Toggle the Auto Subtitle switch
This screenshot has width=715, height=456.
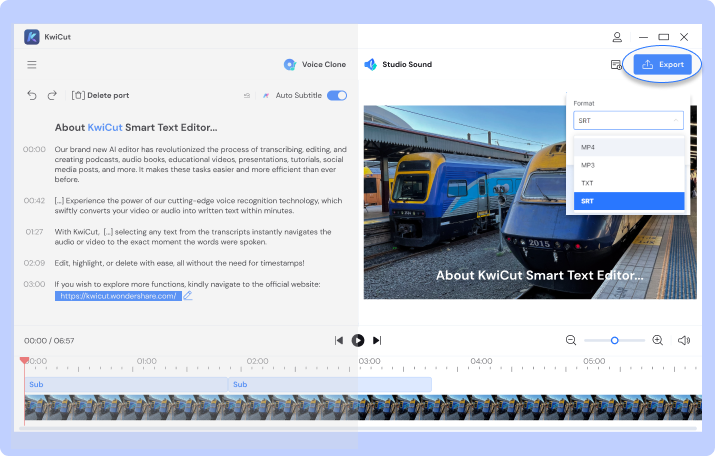337,95
